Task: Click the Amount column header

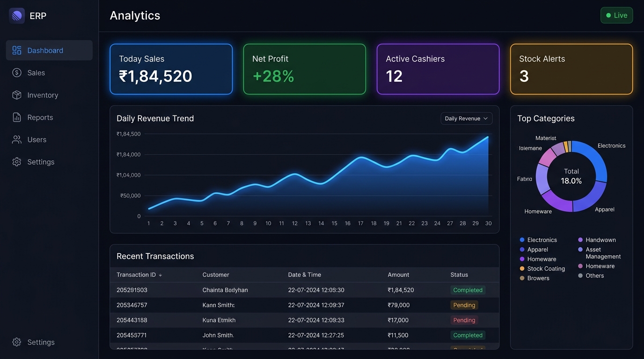Action: (x=398, y=275)
